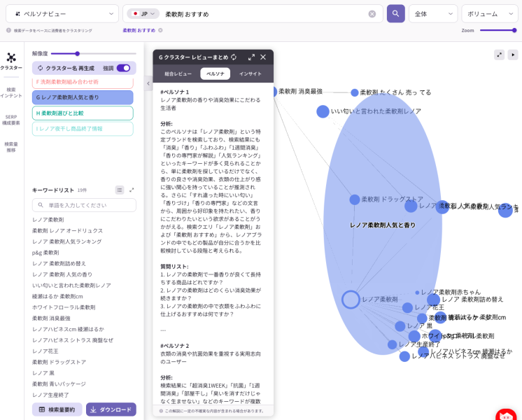Clear the search query with the X icon
Image resolution: width=522 pixels, height=420 pixels.
pyautogui.click(x=372, y=14)
